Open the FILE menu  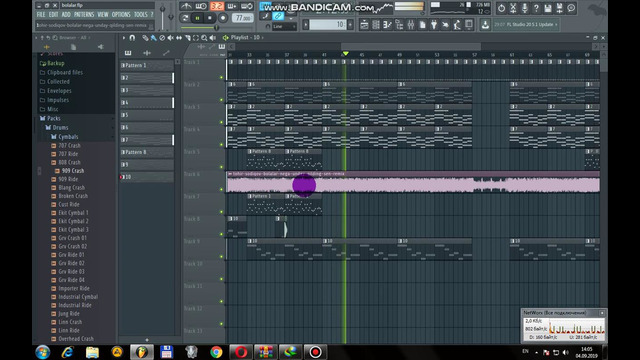click(41, 14)
